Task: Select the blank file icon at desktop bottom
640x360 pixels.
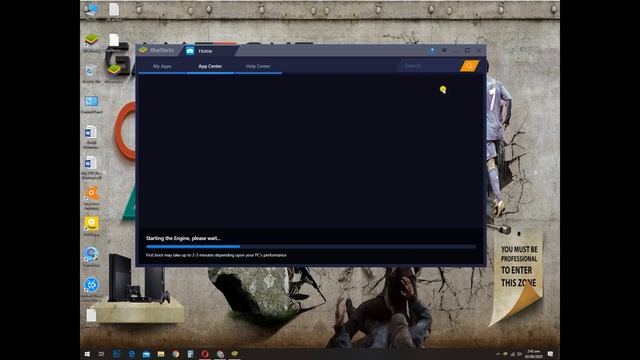Action: (91, 316)
